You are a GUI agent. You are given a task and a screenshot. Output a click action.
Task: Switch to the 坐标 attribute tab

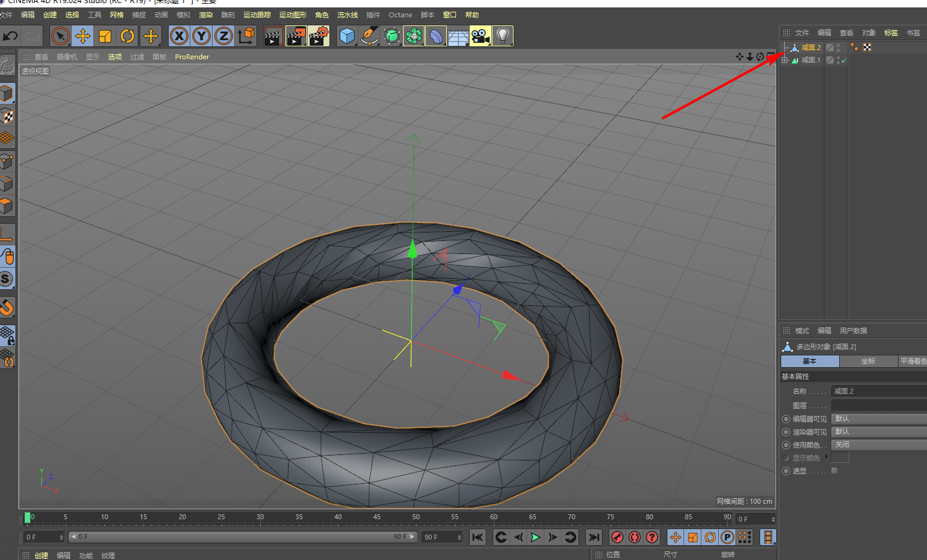(868, 361)
